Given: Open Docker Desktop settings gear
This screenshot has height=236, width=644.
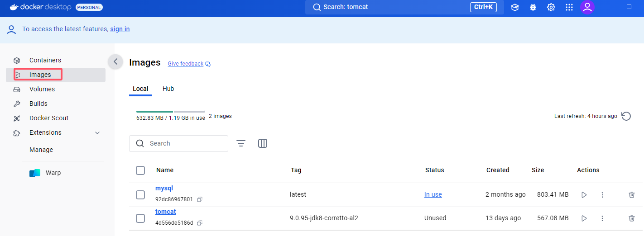Looking at the screenshot, I should tap(551, 7).
